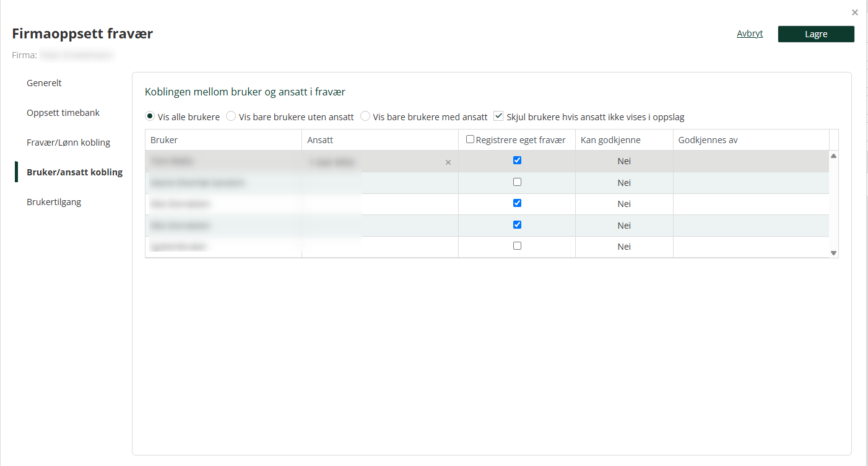Check Registrere eget fravær in the second table row

518,182
